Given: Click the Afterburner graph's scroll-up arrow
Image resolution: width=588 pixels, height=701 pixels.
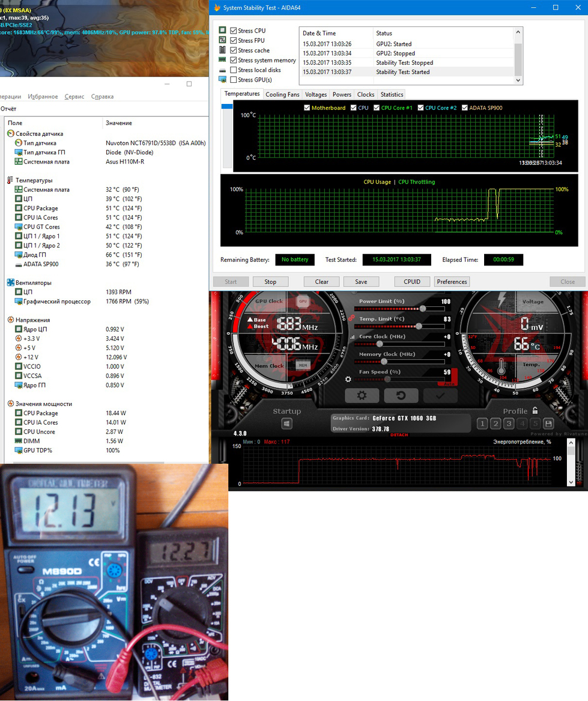Looking at the screenshot, I should [571, 443].
